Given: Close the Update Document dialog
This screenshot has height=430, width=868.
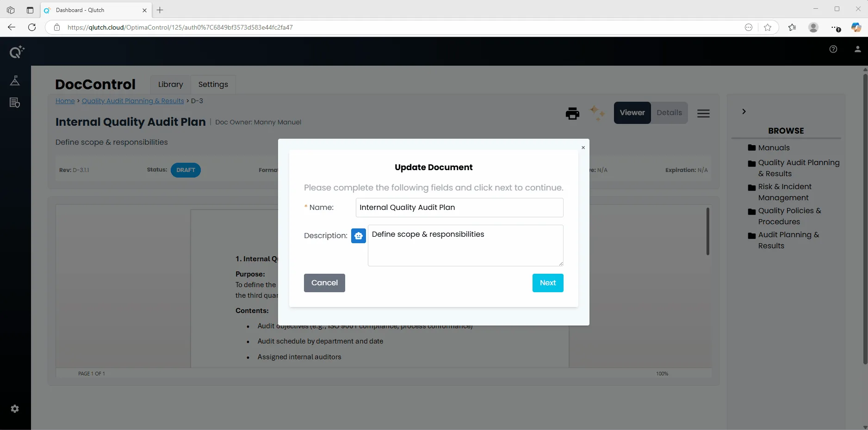Looking at the screenshot, I should click(x=583, y=147).
